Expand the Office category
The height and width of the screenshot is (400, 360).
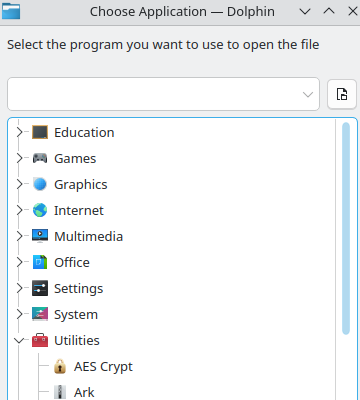[x=19, y=262]
